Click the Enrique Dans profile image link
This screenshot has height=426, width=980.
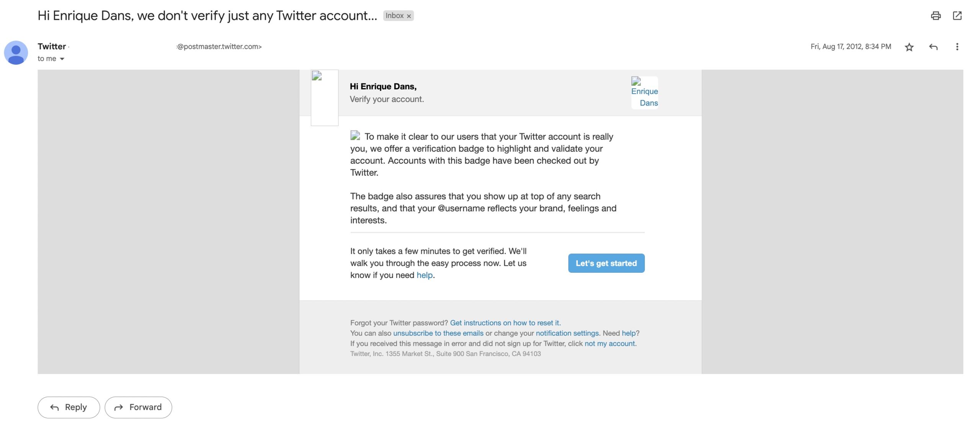645,93
